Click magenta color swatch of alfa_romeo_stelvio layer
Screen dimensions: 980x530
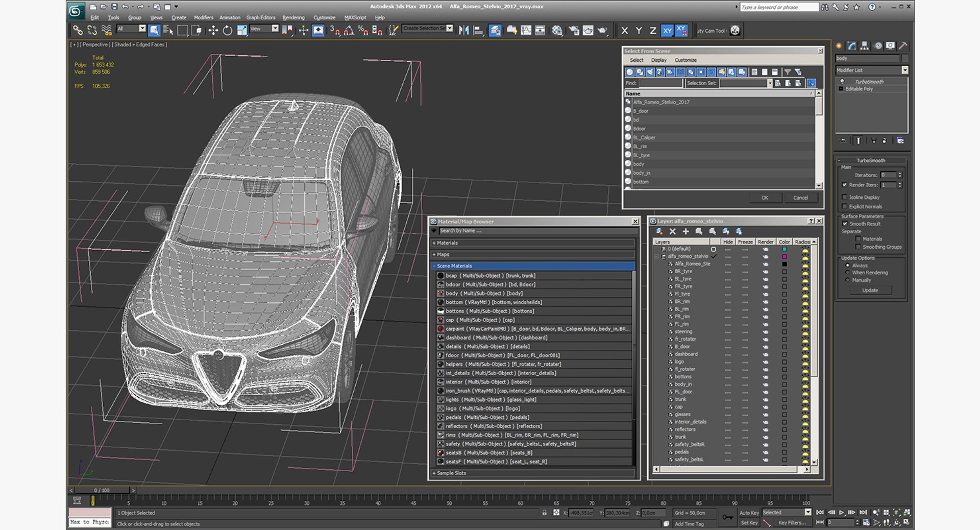[785, 256]
